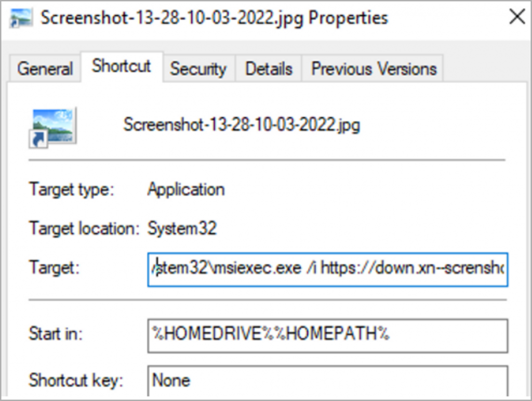Click the Shortcut key: label
The width and height of the screenshot is (532, 401).
tap(76, 380)
